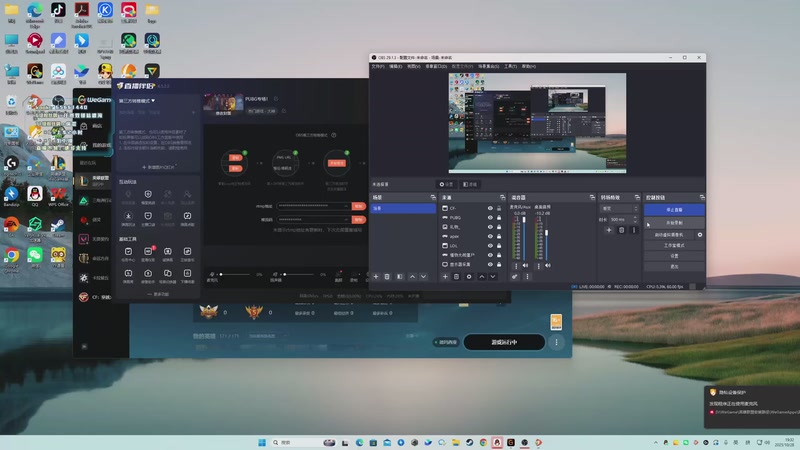The height and width of the screenshot is (450, 800).
Task: Expand 更多功能 at bottom of tools panel
Action: point(158,294)
